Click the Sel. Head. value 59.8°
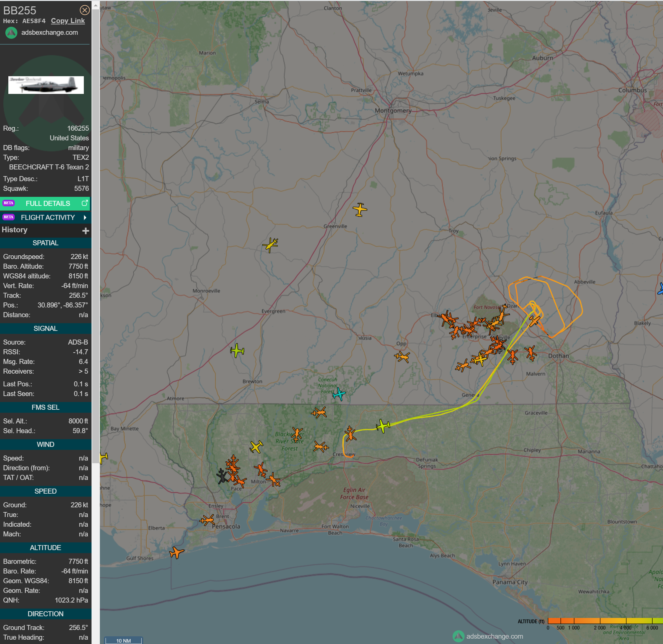The image size is (663, 644). point(80,431)
